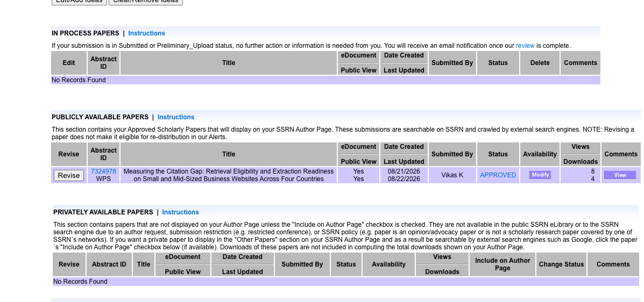Follow the 'review' link in notification text
The image size is (644, 302).
coord(525,46)
